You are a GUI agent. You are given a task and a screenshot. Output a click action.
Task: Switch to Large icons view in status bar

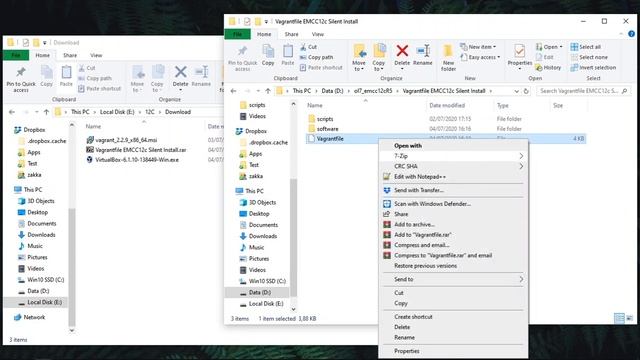630,318
